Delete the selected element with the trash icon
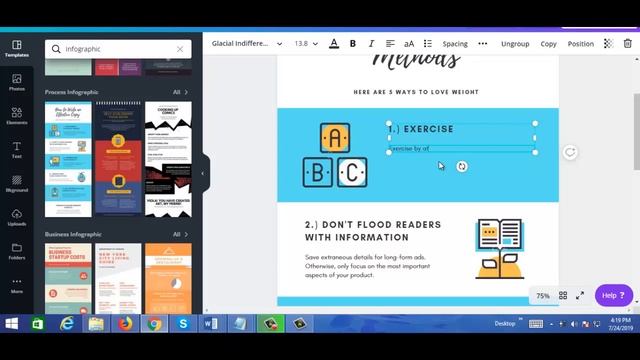The image size is (640, 360). point(627,43)
